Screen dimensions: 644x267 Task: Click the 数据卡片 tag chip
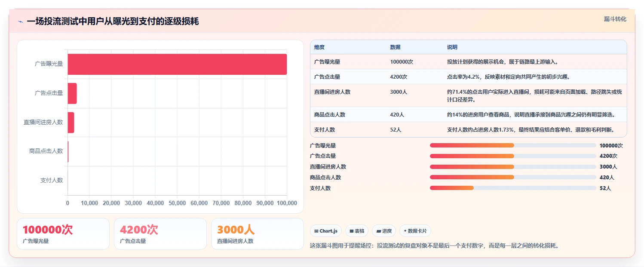pyautogui.click(x=415, y=231)
